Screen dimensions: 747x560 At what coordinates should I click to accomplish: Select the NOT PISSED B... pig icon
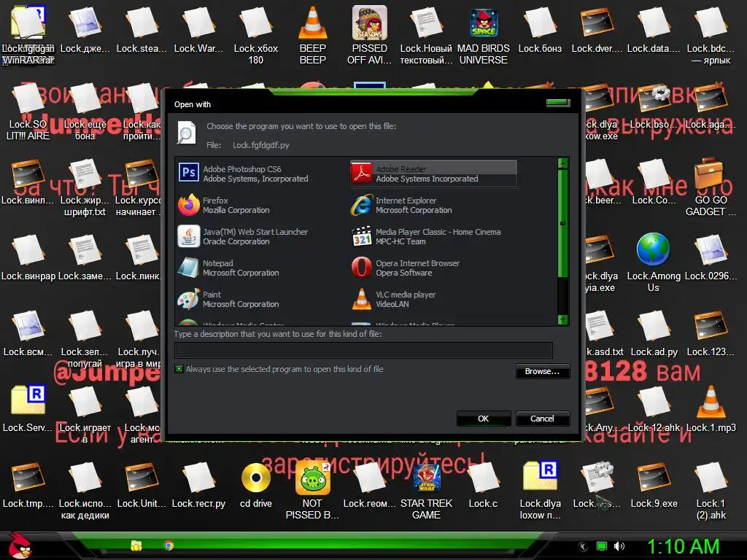(312, 491)
